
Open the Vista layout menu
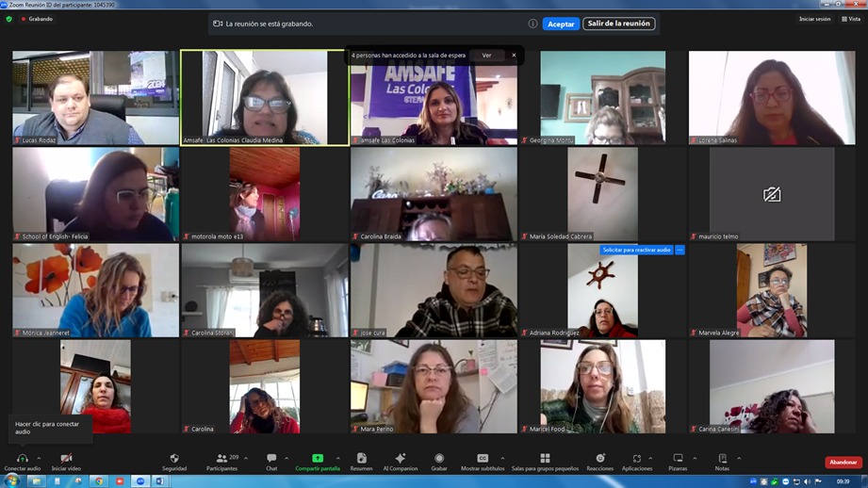[851, 19]
